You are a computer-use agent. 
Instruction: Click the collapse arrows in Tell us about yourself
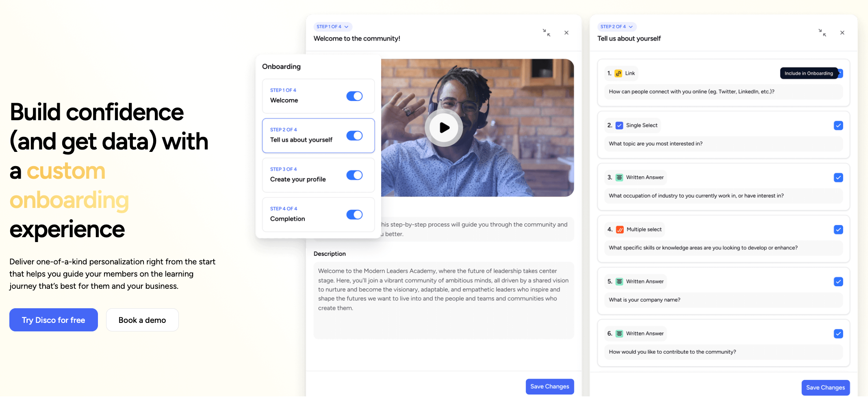pos(823,33)
